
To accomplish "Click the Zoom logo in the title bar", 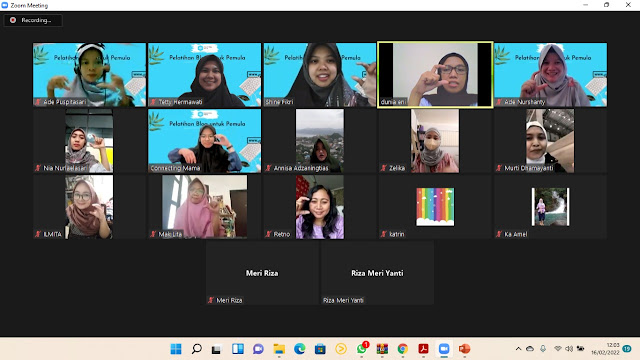I will tap(5, 5).
